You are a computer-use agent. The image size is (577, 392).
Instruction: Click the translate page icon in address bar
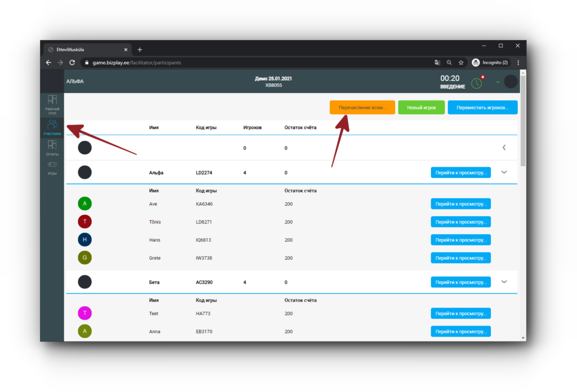click(x=437, y=63)
